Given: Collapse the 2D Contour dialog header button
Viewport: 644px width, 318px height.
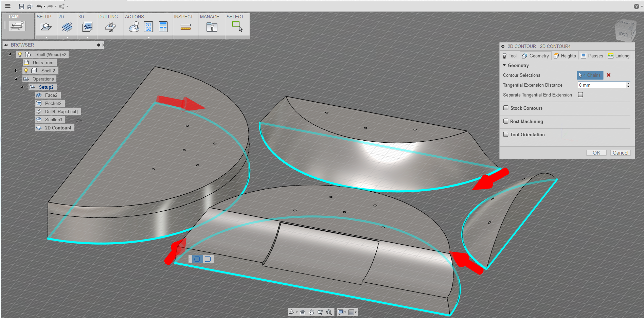Looking at the screenshot, I should pos(503,46).
